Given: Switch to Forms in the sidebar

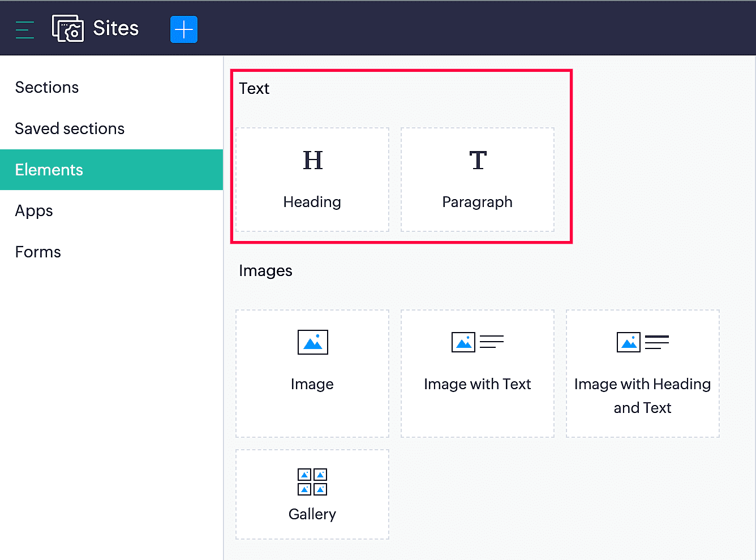Looking at the screenshot, I should [x=38, y=252].
